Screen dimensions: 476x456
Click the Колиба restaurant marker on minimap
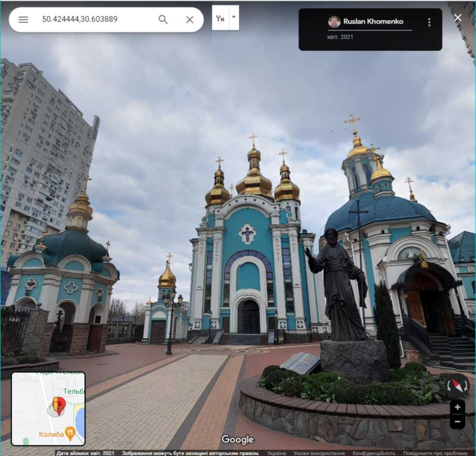click(x=70, y=433)
